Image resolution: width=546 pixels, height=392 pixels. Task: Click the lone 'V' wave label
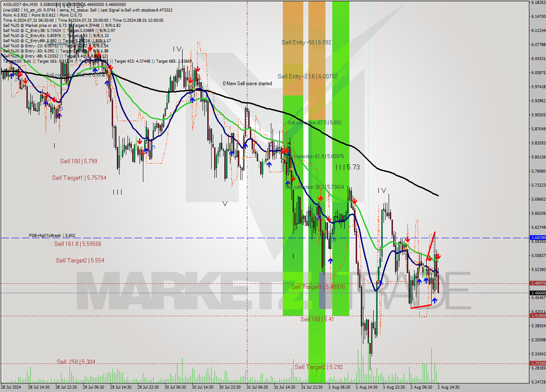point(225,204)
